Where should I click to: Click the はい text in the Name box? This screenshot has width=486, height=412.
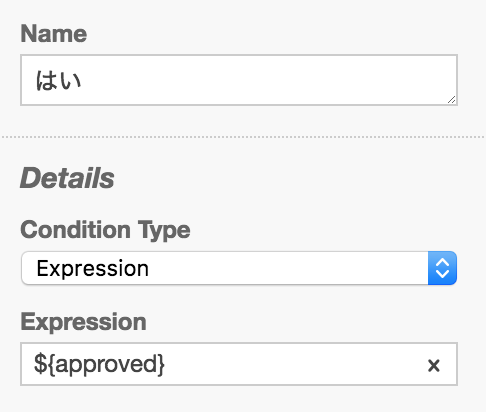point(58,81)
